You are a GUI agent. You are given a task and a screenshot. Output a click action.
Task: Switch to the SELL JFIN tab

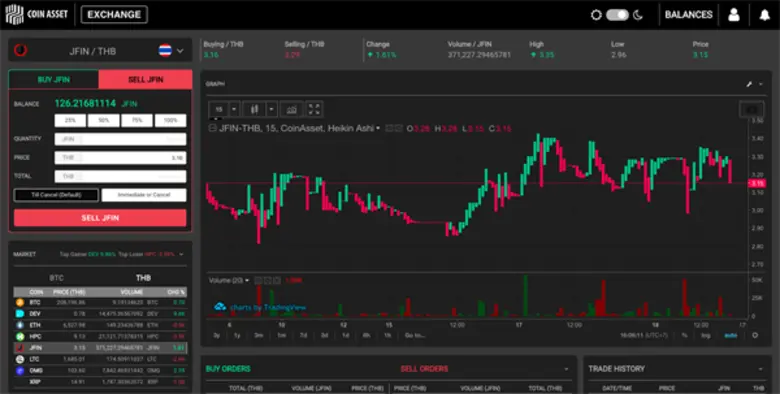[x=145, y=80]
